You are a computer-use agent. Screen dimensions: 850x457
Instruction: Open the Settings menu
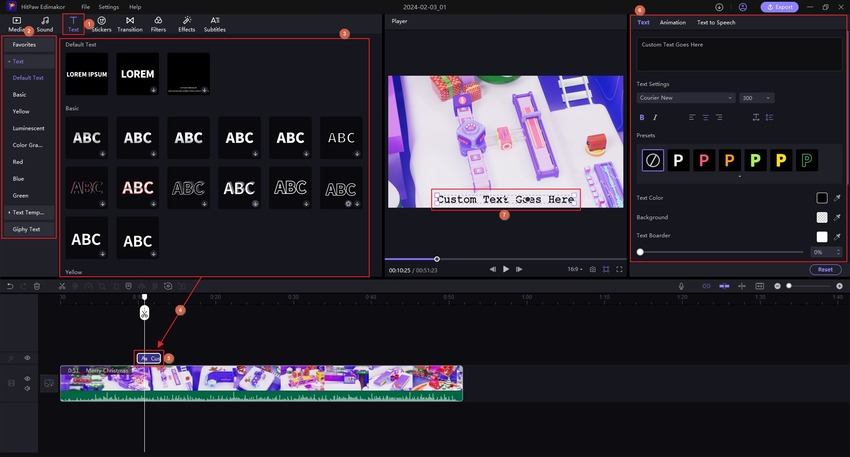point(107,7)
